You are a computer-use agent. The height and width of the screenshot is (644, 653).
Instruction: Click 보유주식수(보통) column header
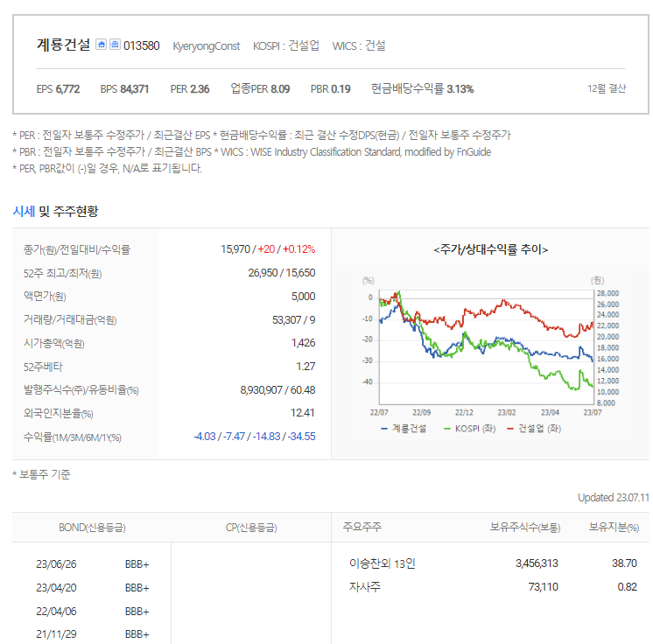(524, 527)
